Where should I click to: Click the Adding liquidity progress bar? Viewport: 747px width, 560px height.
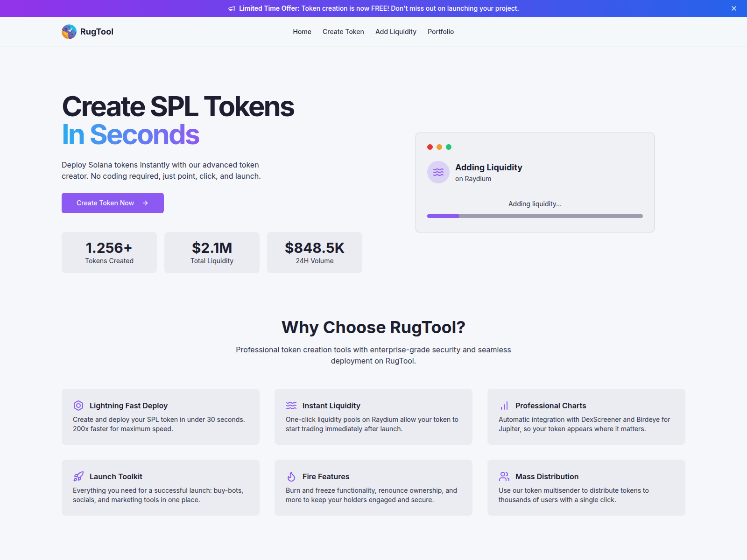click(x=535, y=216)
